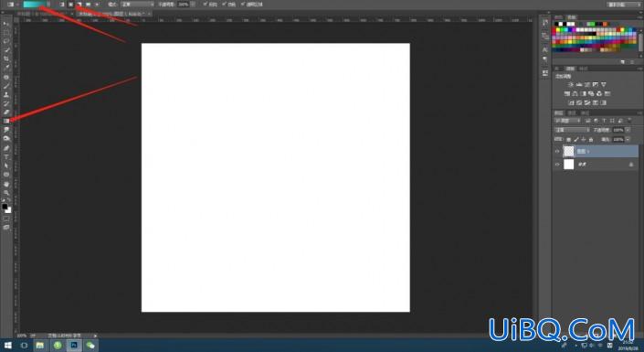Select the Pen tool

pos(6,148)
